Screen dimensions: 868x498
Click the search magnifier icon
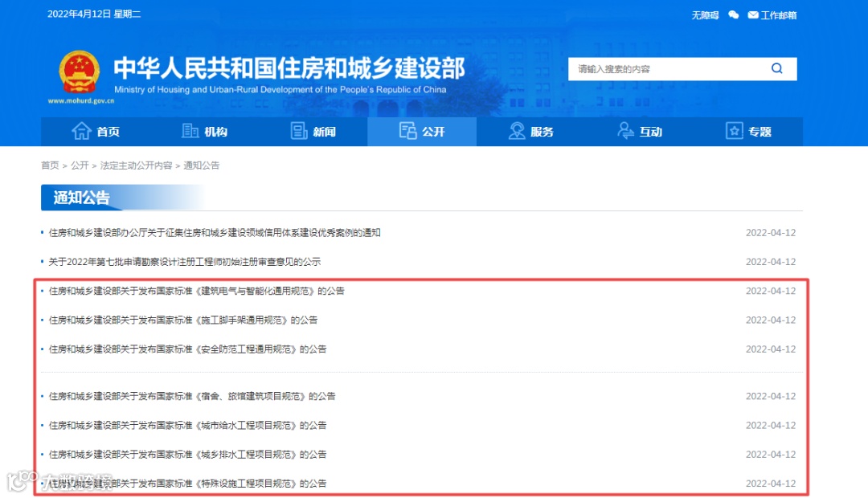[776, 68]
